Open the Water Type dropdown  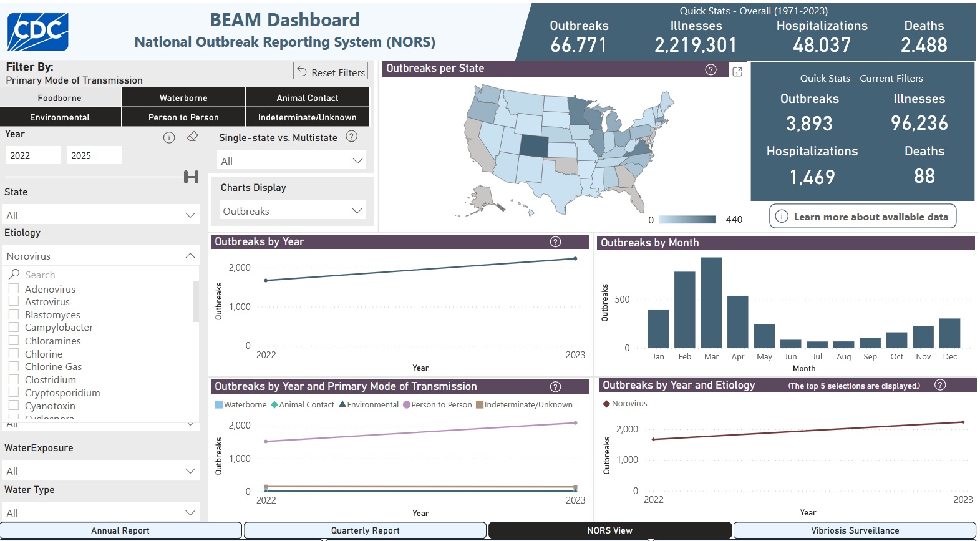(101, 512)
